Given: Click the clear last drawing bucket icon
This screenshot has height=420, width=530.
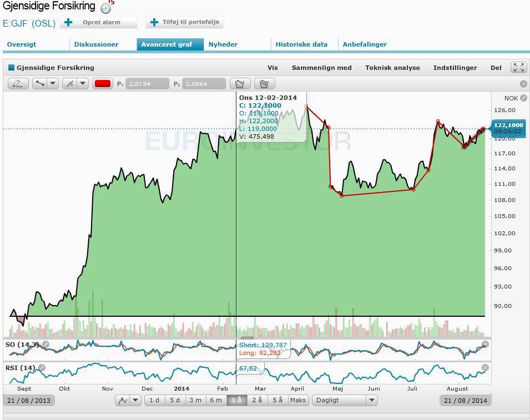Looking at the screenshot, I should (x=240, y=83).
